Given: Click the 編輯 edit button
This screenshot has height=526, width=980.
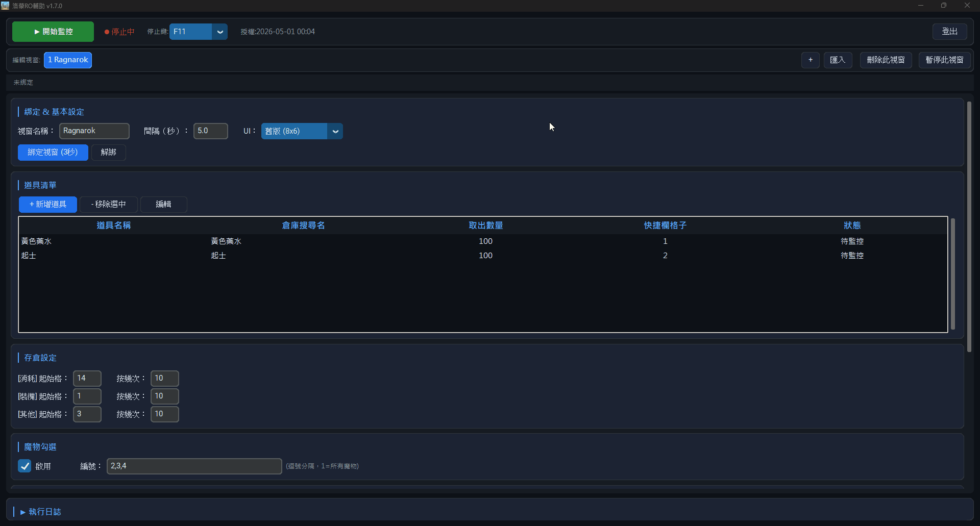Looking at the screenshot, I should click(163, 204).
